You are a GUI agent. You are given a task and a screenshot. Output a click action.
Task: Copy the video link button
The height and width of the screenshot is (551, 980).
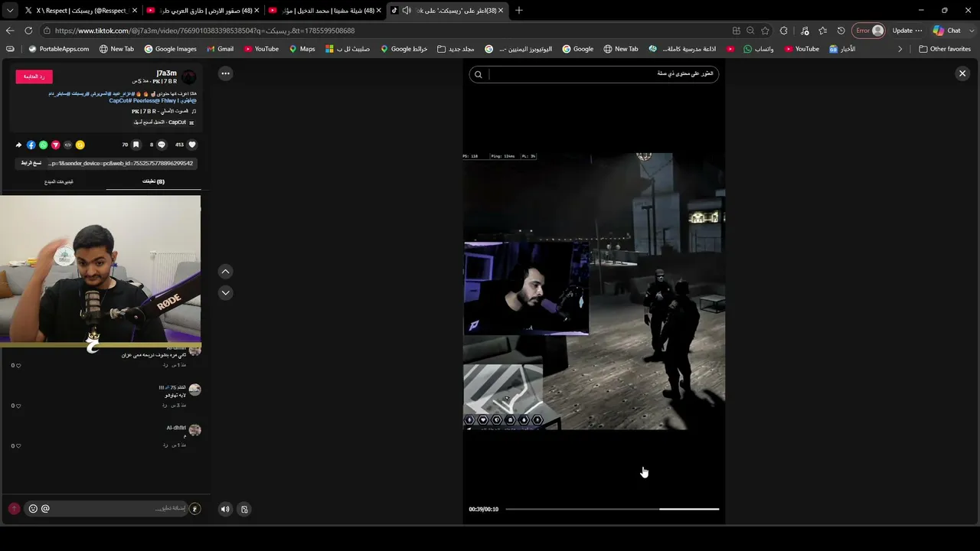point(31,163)
